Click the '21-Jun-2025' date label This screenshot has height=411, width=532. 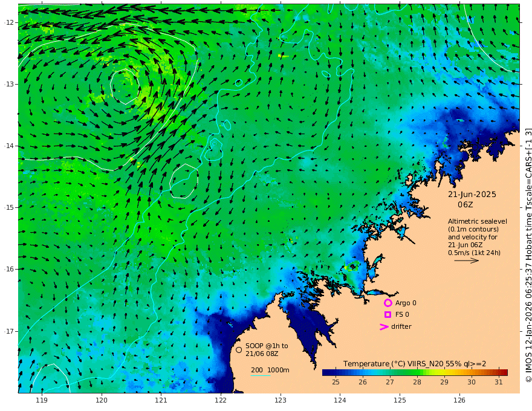point(472,195)
